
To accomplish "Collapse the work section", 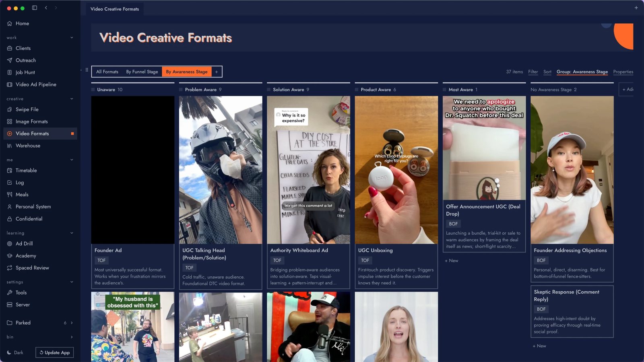I will pyautogui.click(x=72, y=38).
